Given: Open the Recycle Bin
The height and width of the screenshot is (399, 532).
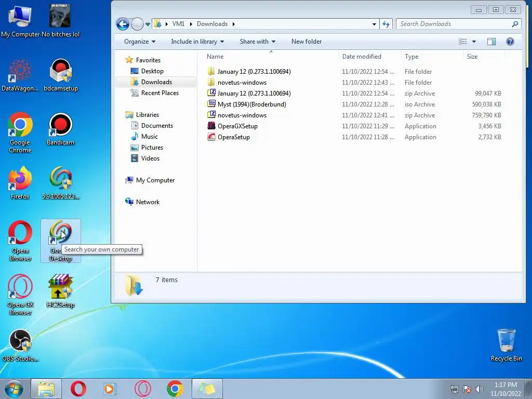Looking at the screenshot, I should [x=506, y=345].
